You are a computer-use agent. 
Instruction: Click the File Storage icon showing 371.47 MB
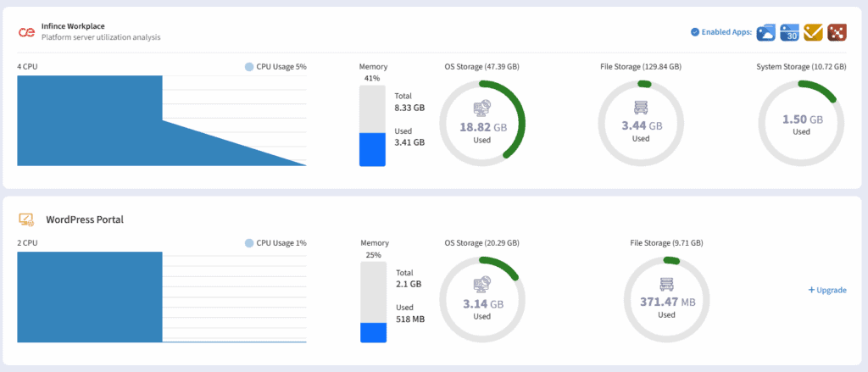pos(666,284)
